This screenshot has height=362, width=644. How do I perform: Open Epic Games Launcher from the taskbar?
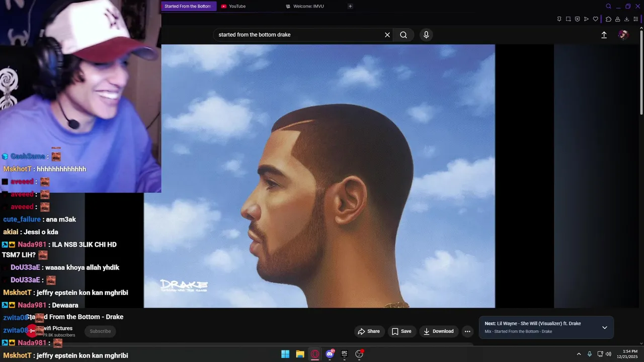[345, 354]
